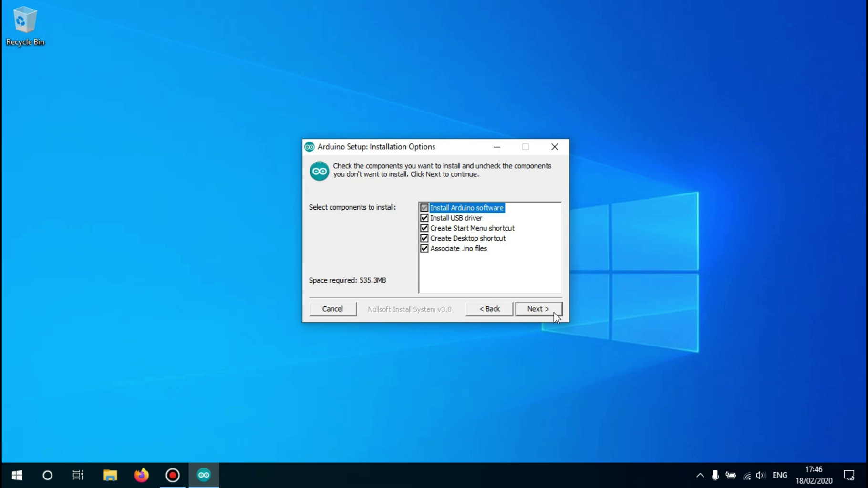The width and height of the screenshot is (868, 488).
Task: Open the ENG language switcher
Action: (x=780, y=475)
